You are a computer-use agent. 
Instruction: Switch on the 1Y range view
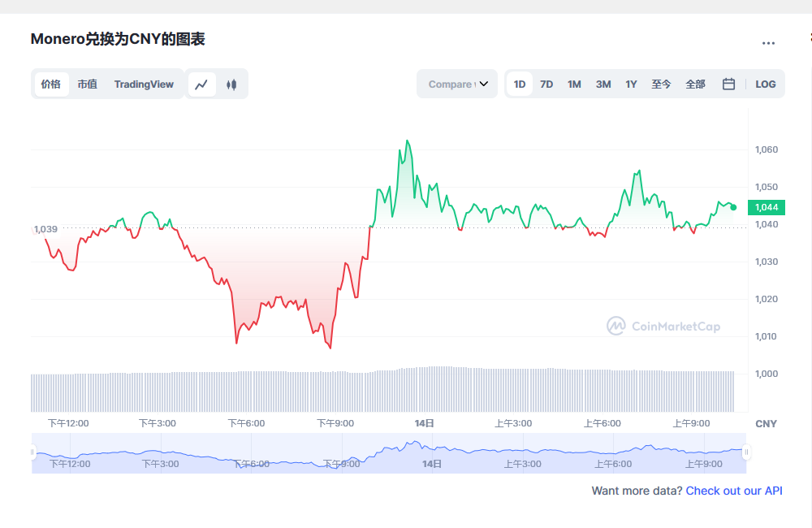(x=631, y=84)
